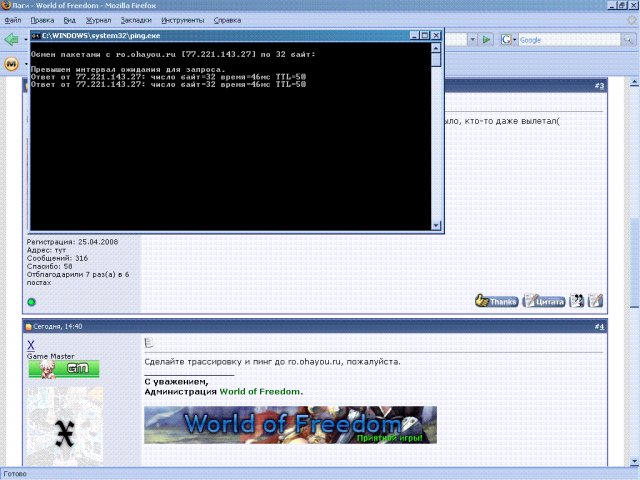
Task: Click the post number #4 link
Action: (599, 327)
